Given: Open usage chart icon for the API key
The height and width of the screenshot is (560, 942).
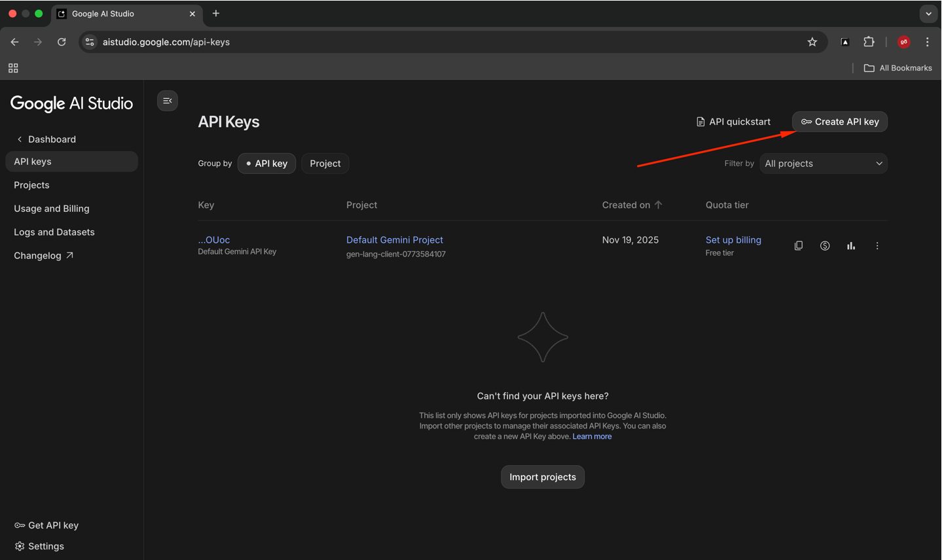Looking at the screenshot, I should click(x=851, y=246).
